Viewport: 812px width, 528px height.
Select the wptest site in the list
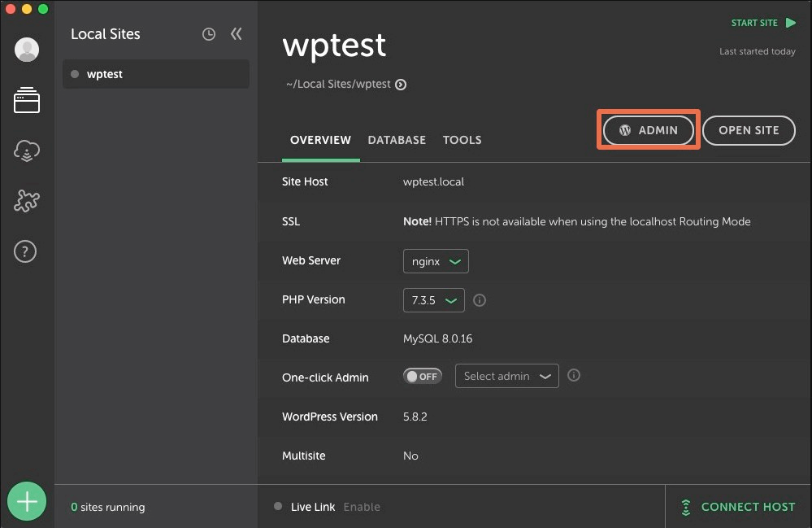156,74
